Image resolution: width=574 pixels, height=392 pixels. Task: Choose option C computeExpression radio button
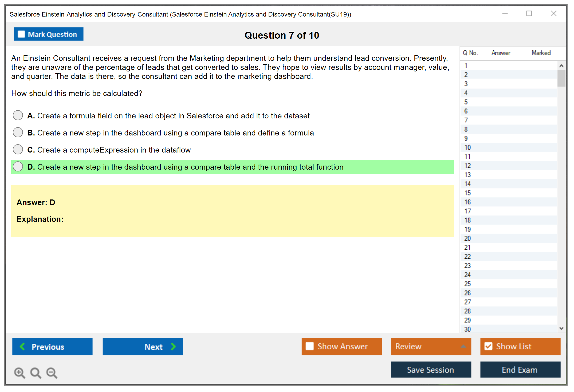click(18, 150)
